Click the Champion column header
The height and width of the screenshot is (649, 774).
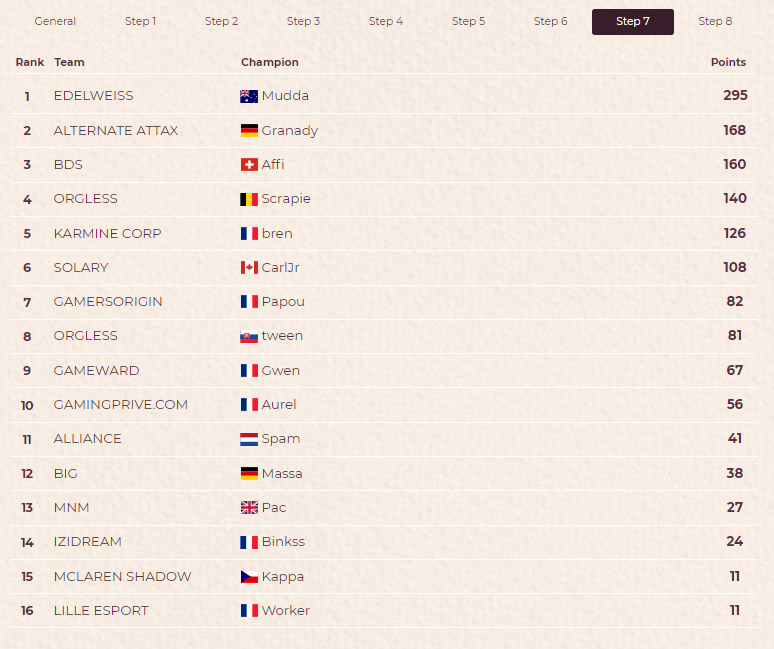[x=270, y=62]
